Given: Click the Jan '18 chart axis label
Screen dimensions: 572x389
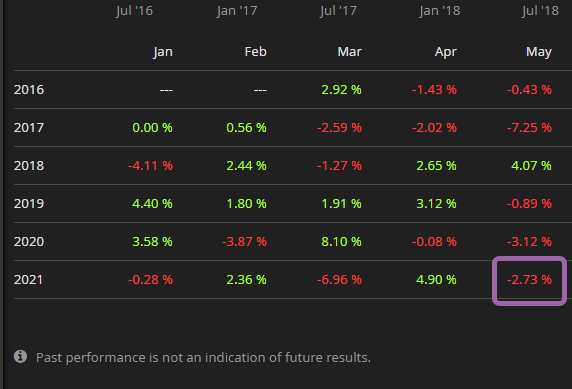Looking at the screenshot, I should (440, 11).
